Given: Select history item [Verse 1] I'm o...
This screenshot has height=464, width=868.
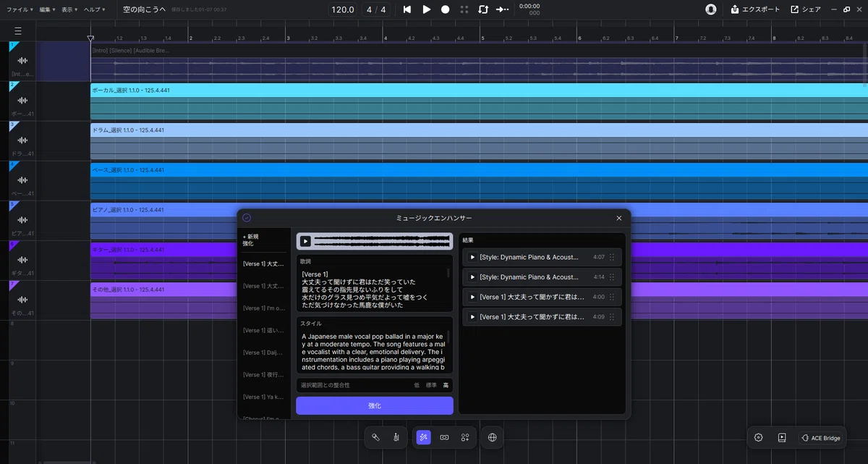Looking at the screenshot, I should [264, 308].
